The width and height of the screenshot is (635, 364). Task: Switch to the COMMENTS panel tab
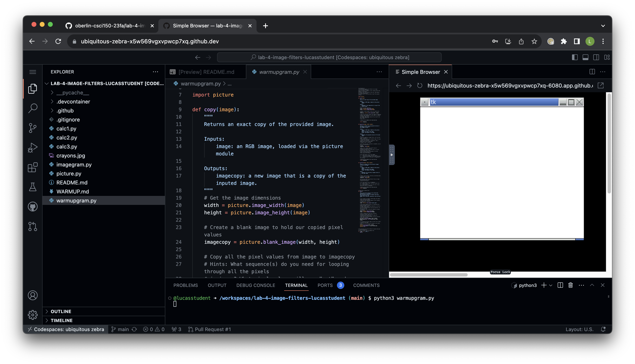pos(366,285)
